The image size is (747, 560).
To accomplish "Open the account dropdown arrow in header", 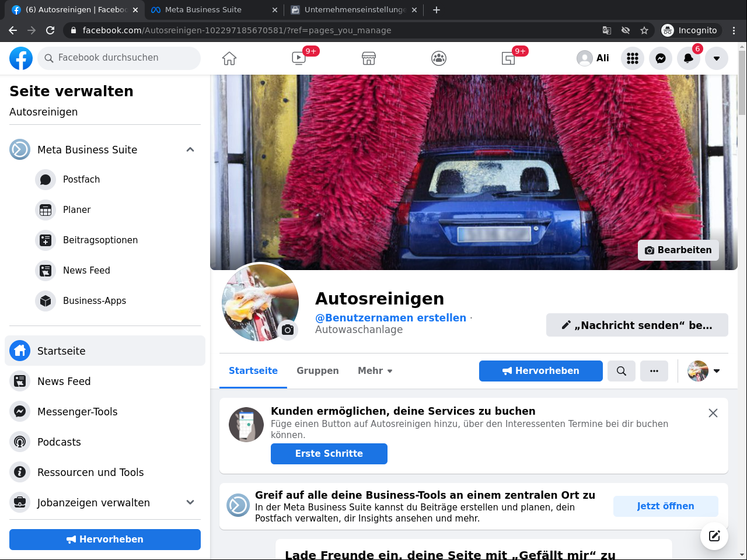I will [717, 58].
